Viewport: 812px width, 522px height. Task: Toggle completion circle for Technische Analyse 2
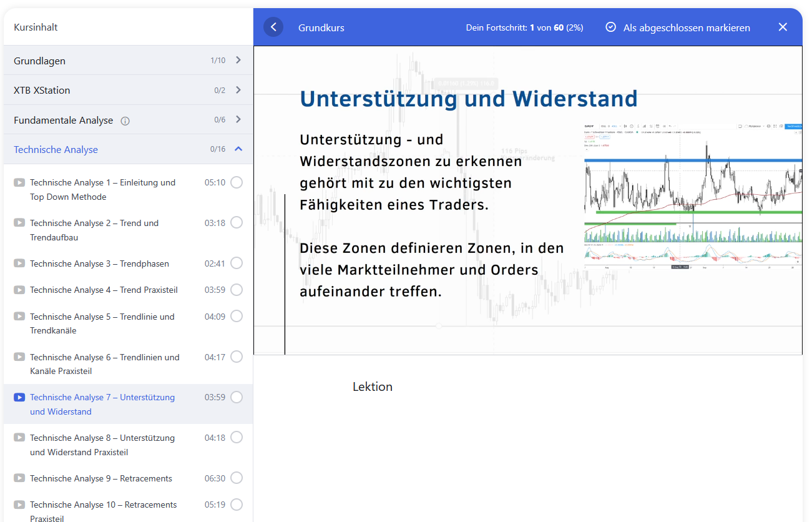(x=237, y=223)
